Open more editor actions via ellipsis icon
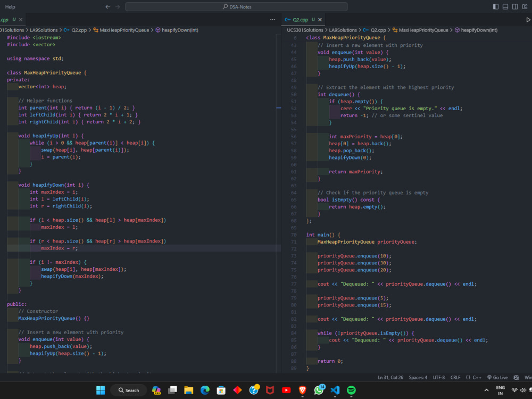 coord(272,19)
